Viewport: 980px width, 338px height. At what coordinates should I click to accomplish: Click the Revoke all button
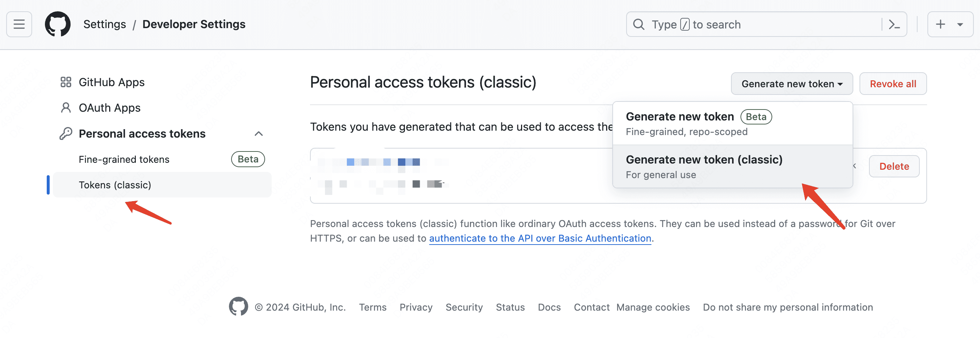click(x=893, y=84)
